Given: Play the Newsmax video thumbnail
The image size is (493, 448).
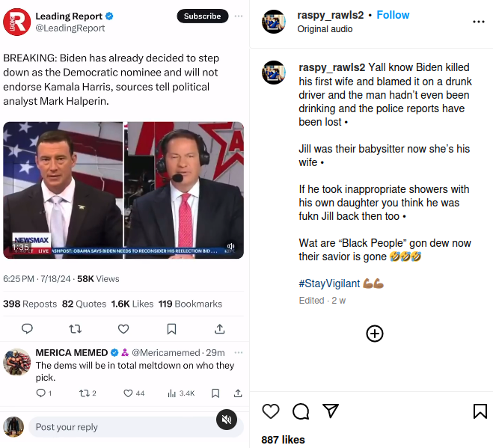Looking at the screenshot, I should pyautogui.click(x=123, y=189).
